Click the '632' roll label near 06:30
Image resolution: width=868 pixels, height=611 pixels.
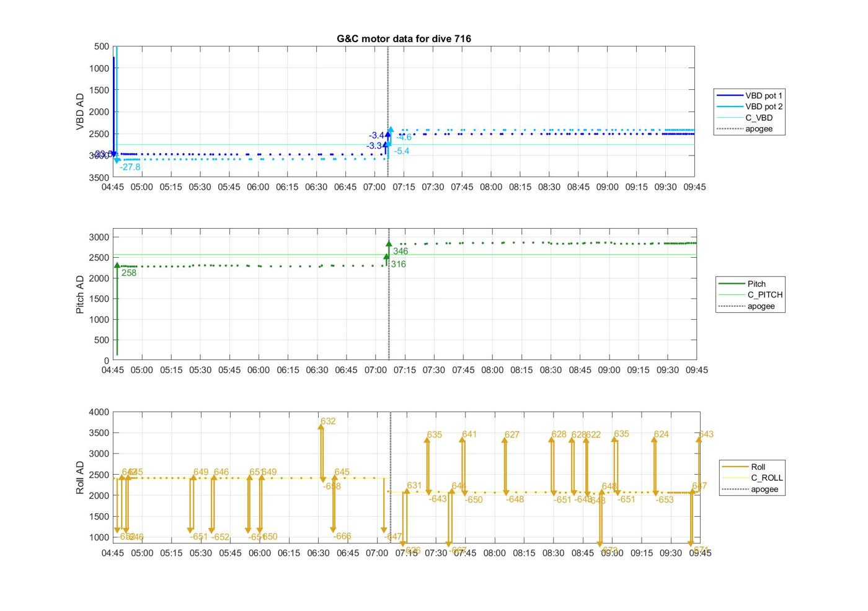click(328, 421)
